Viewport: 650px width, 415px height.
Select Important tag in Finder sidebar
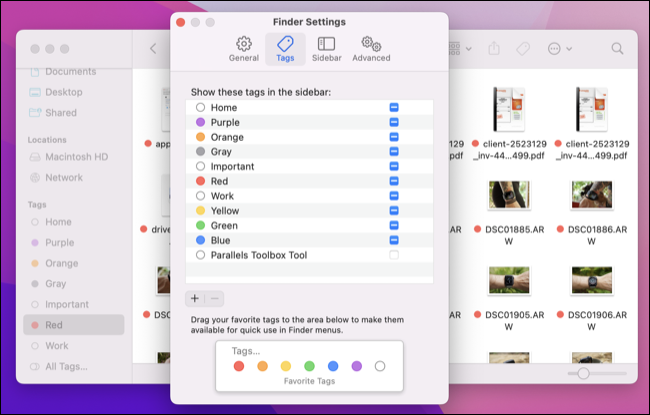tap(74, 304)
